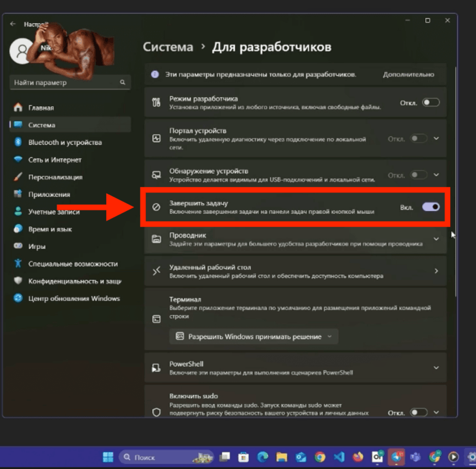Image resolution: width=476 pixels, height=469 pixels.
Task: Expand the PowerShell settings section
Action: tap(436, 367)
